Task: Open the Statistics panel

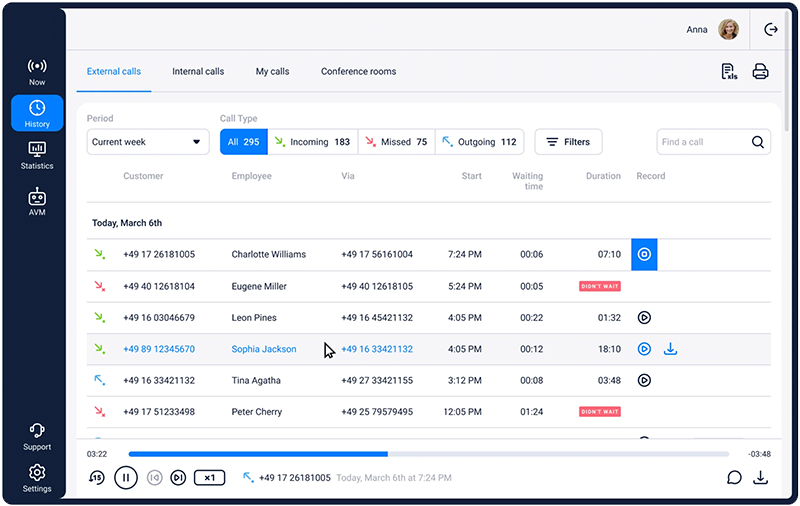Action: click(x=37, y=155)
